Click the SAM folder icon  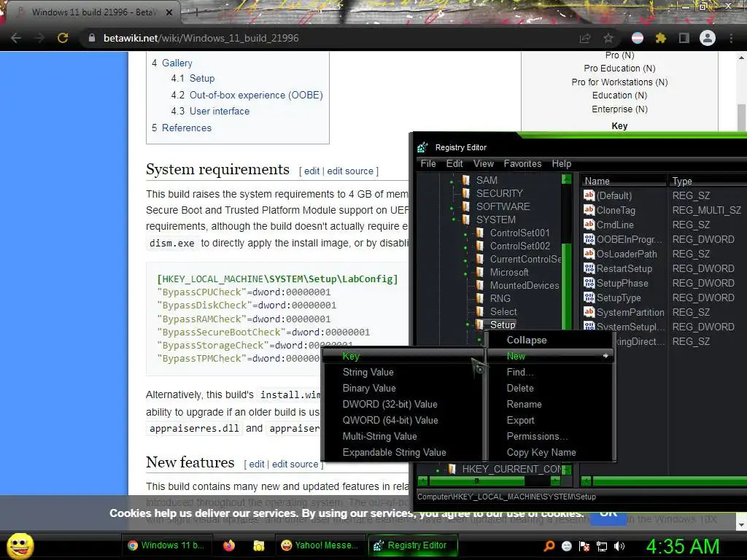[x=466, y=180]
